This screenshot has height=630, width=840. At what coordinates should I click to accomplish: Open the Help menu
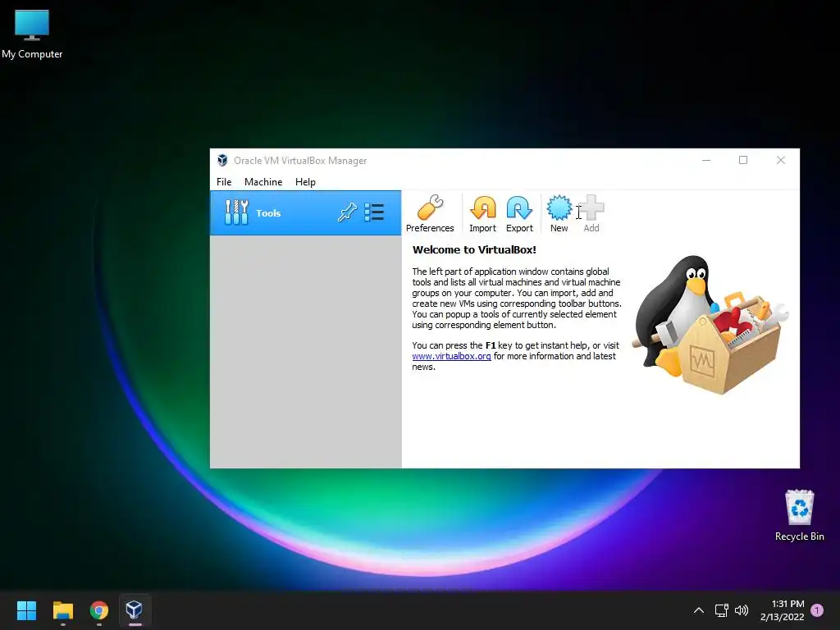[x=305, y=181]
